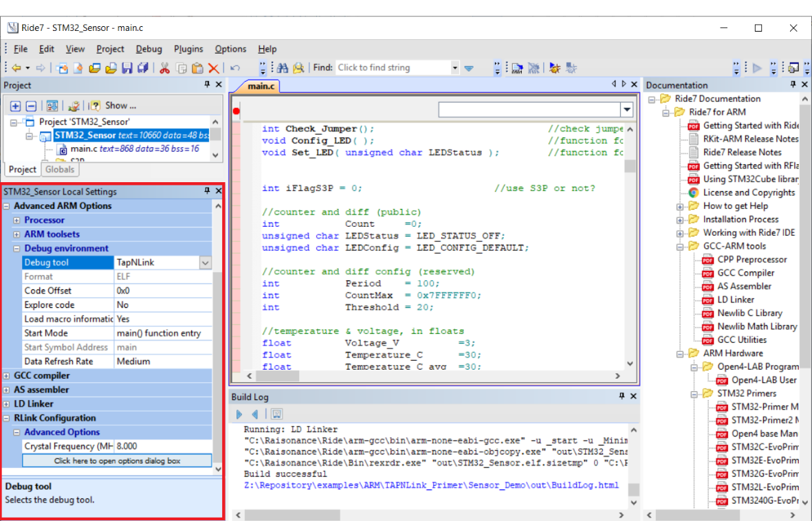Click the Find string input field
This screenshot has width=812, height=521.
393,68
